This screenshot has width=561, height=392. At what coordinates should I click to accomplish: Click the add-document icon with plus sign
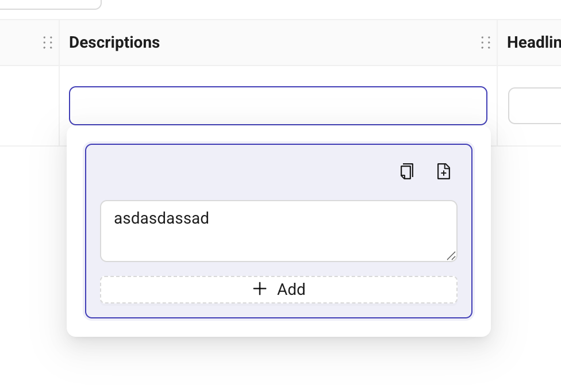[443, 171]
